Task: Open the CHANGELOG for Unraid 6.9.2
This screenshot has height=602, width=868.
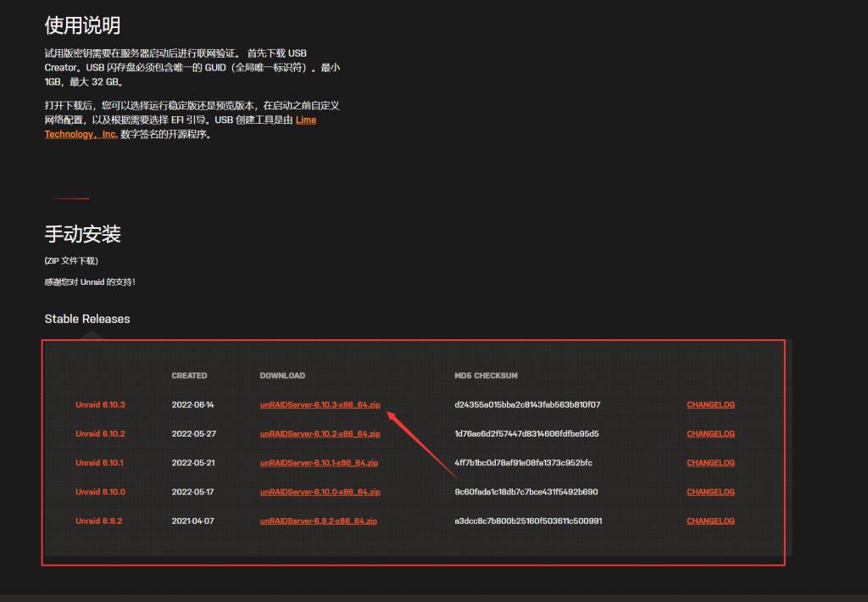Action: click(x=711, y=521)
